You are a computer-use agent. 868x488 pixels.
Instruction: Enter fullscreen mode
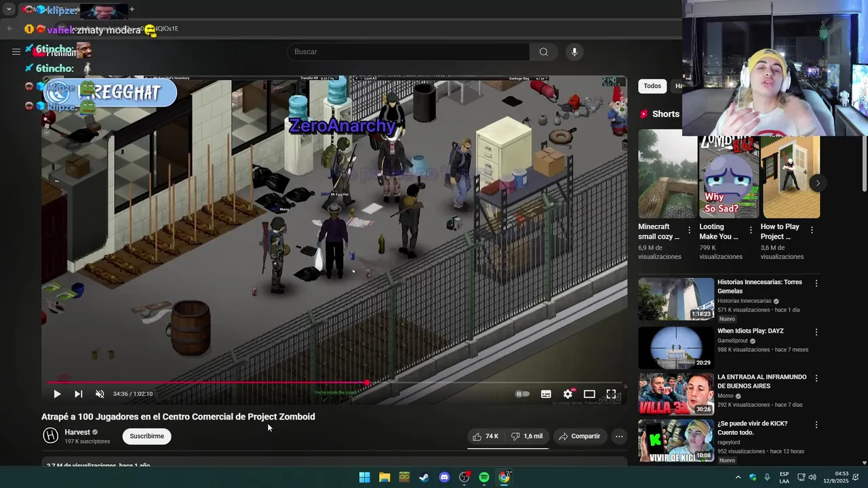point(611,394)
